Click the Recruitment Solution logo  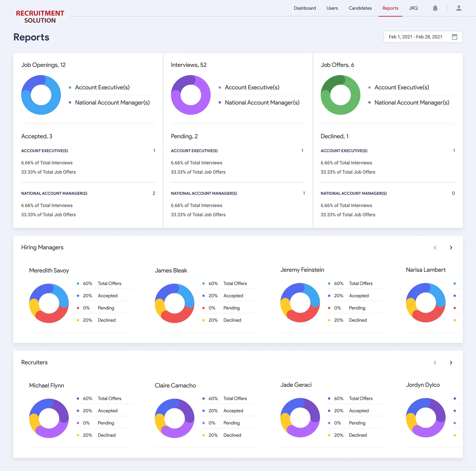click(x=40, y=16)
